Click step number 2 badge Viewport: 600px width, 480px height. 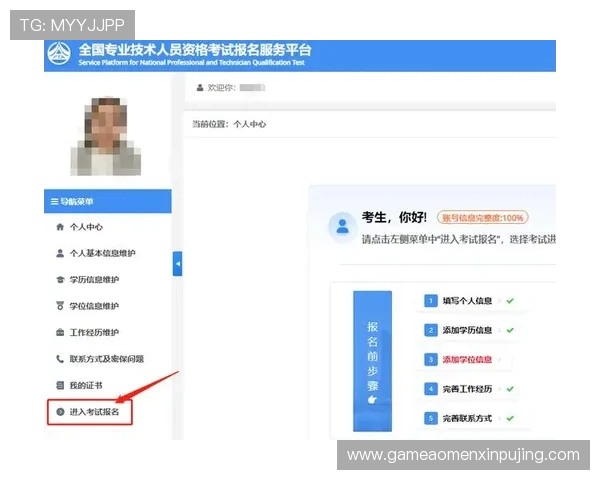coord(431,330)
